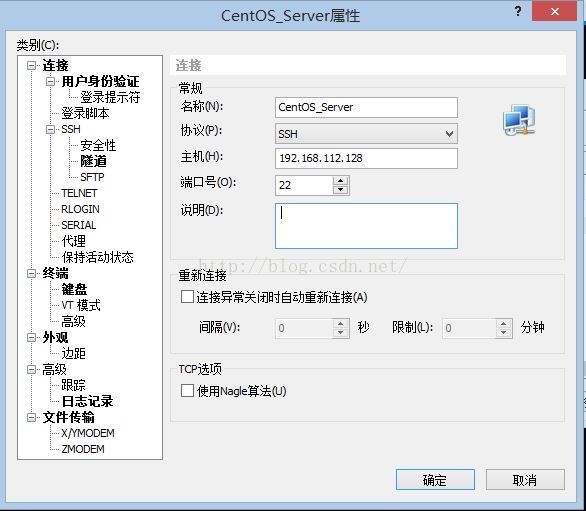Open the 安全性 settings tree item
The image size is (586, 511).
[98, 145]
